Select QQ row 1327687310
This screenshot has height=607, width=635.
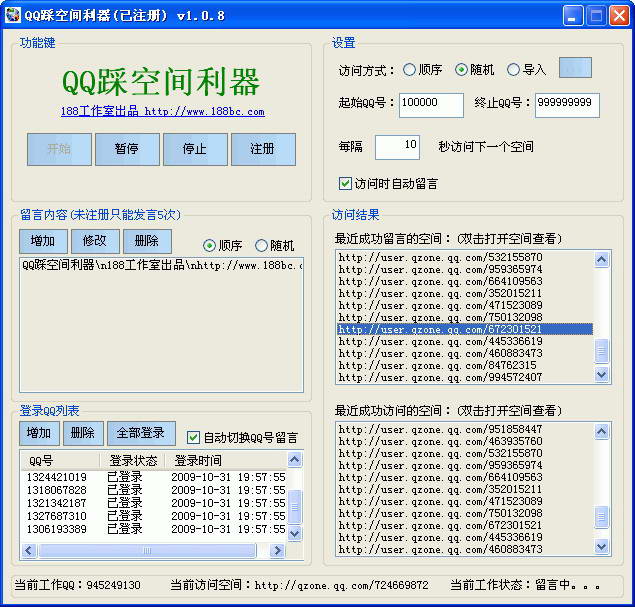154,516
